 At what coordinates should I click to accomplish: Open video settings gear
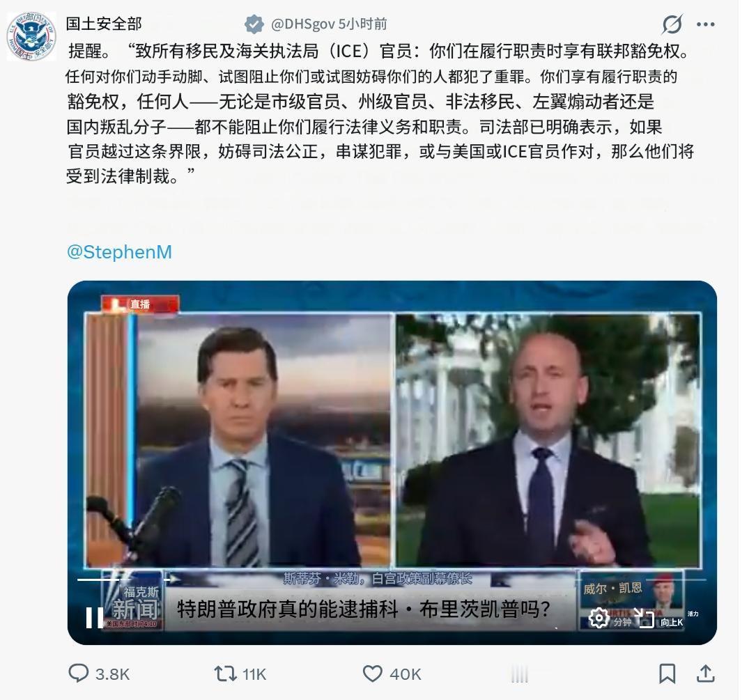599,618
